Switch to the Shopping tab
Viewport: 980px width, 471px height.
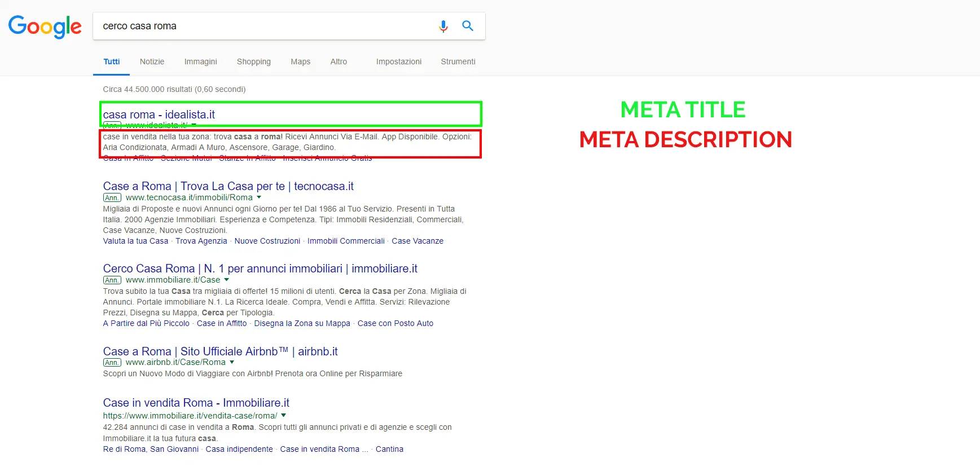pyautogui.click(x=254, y=61)
